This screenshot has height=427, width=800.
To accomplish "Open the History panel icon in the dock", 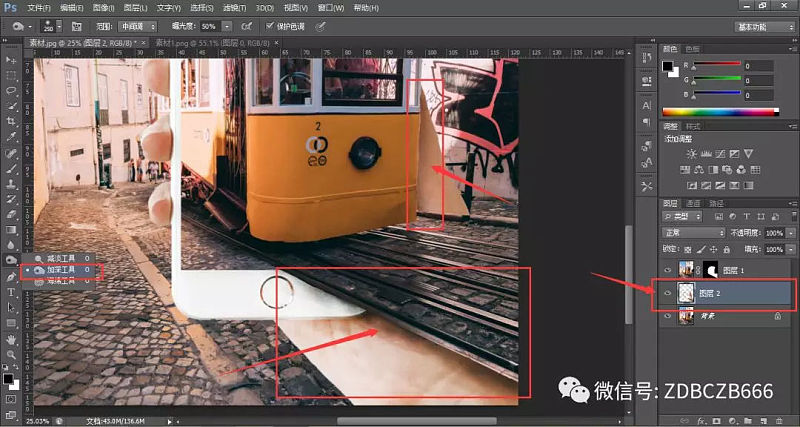I will pyautogui.click(x=646, y=57).
